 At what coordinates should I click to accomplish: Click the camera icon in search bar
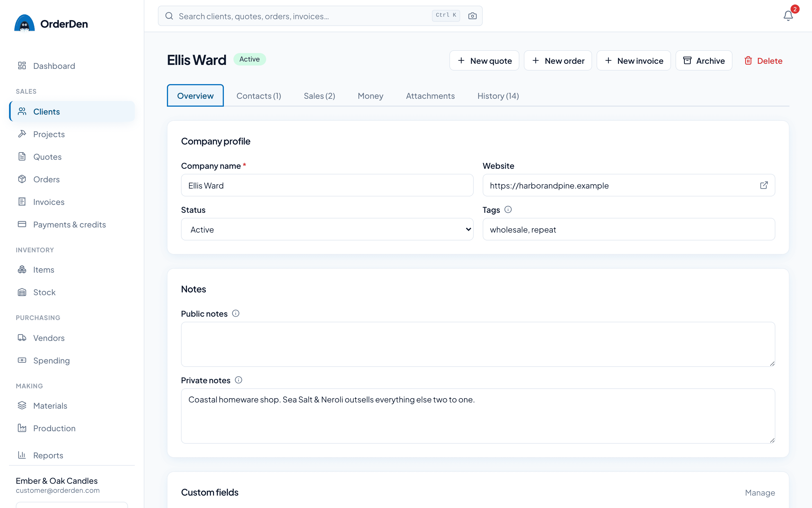[473, 16]
